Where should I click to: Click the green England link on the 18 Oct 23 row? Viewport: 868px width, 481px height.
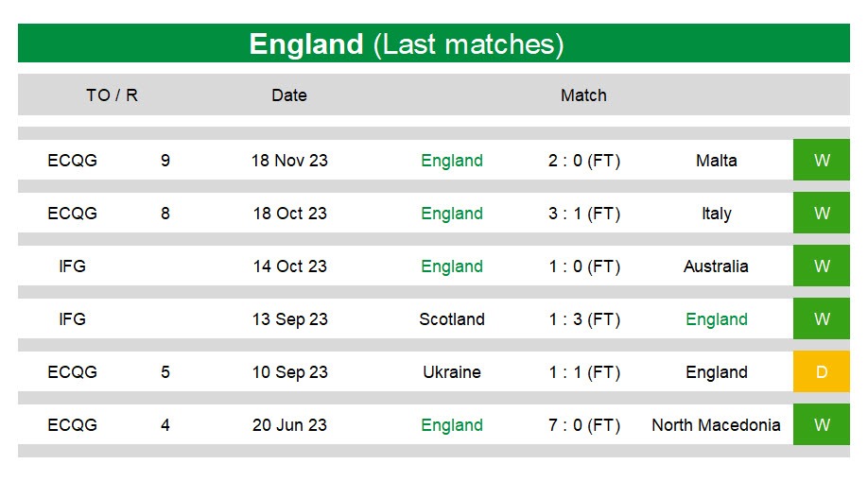pyautogui.click(x=452, y=214)
